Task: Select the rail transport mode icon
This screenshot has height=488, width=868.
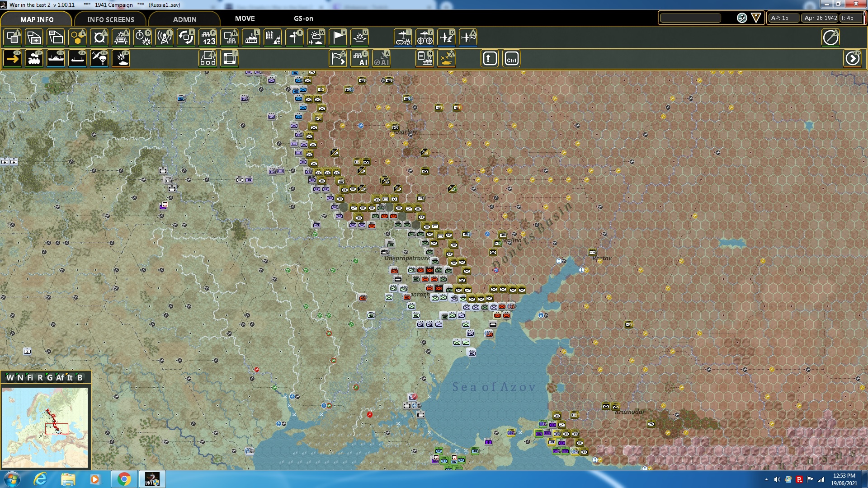Action: coord(34,58)
